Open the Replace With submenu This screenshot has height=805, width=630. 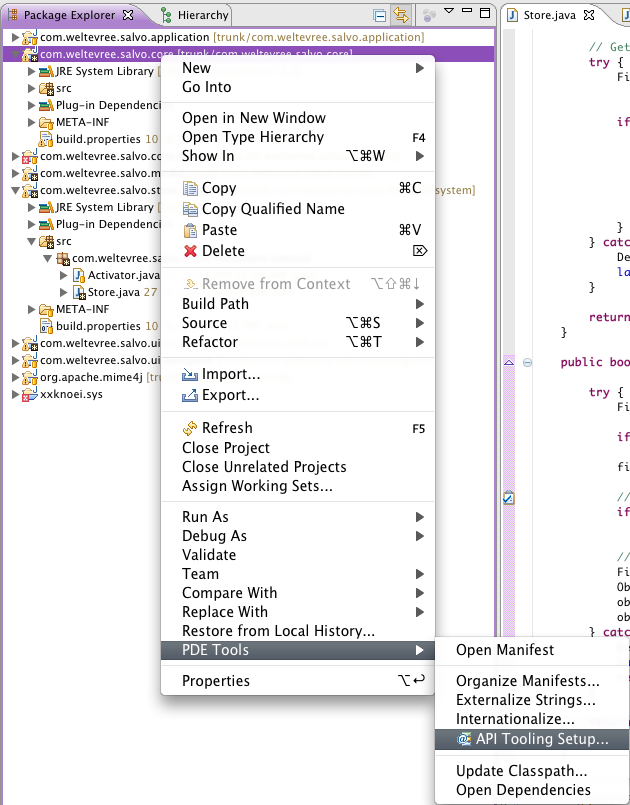pos(298,612)
